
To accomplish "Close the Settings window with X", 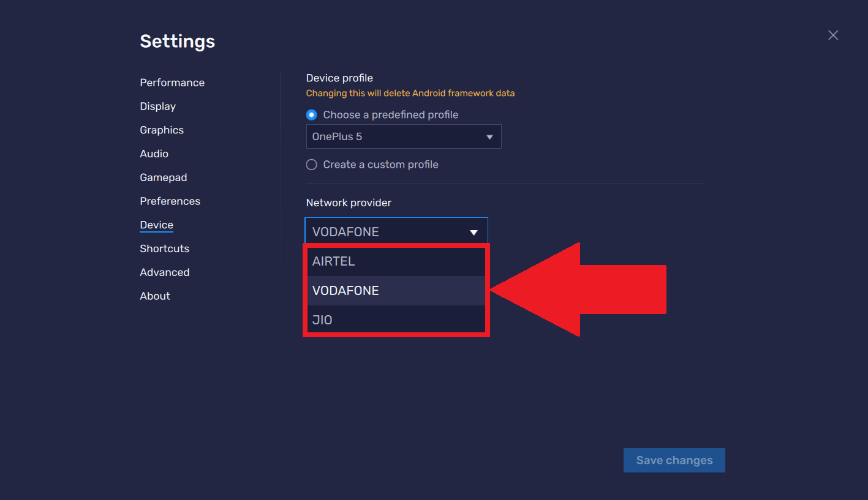I will pyautogui.click(x=833, y=35).
